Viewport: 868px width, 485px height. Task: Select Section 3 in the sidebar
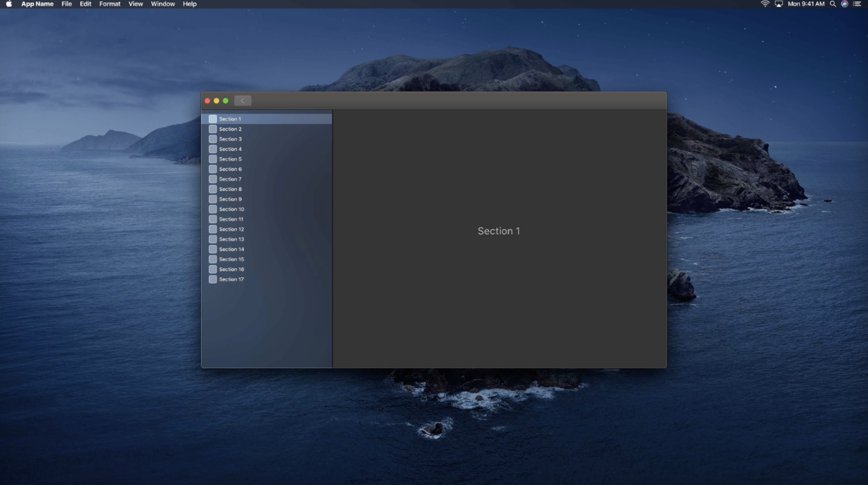(230, 139)
